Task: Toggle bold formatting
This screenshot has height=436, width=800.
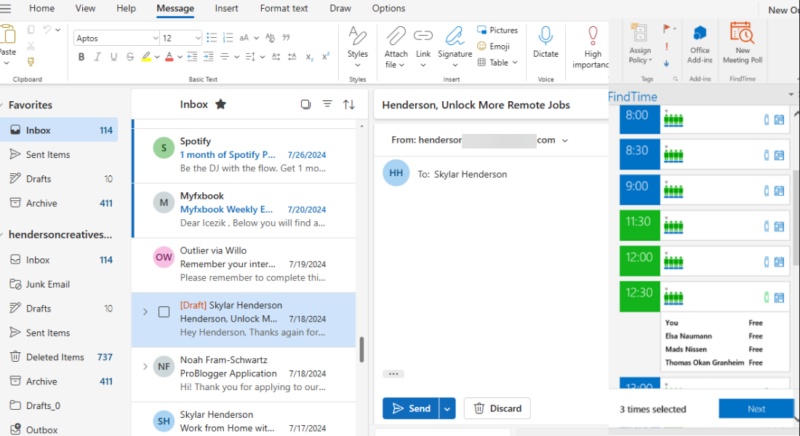Action: [x=81, y=57]
